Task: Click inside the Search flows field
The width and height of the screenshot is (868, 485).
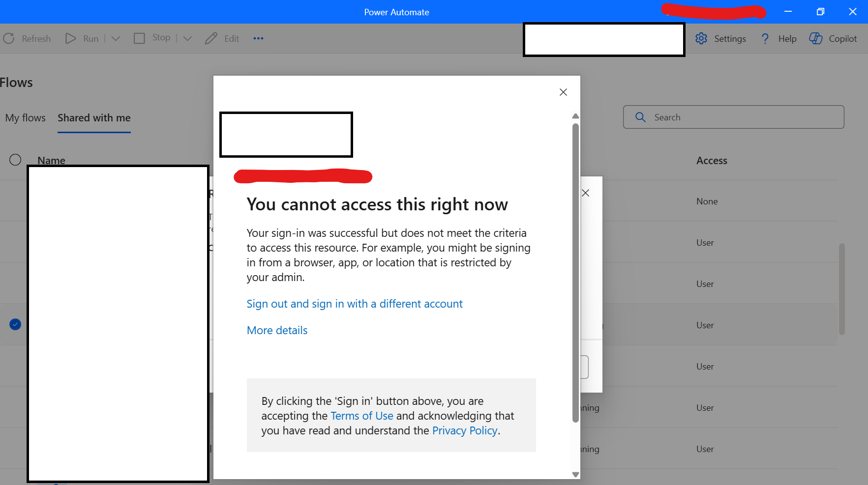Action: (713, 117)
